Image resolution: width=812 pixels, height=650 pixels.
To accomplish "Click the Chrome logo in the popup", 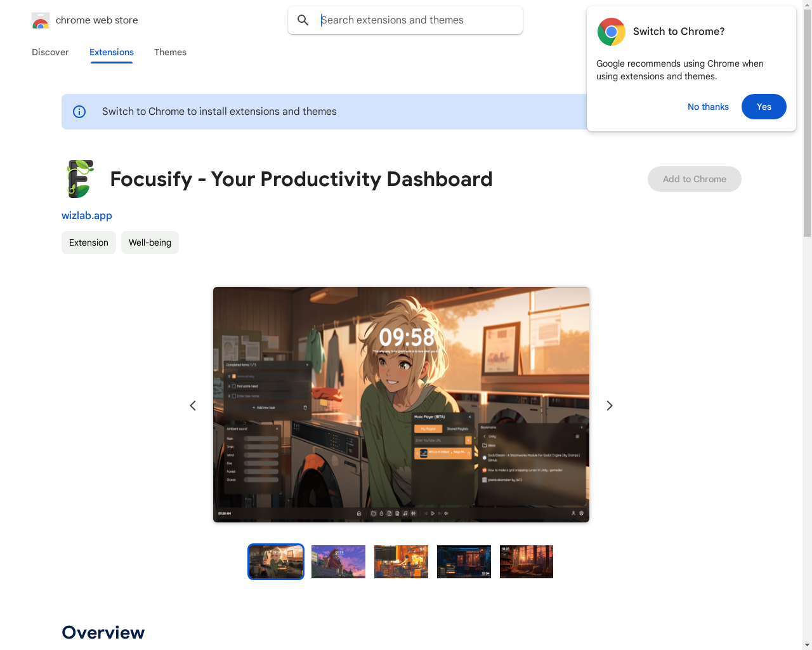I will pos(612,32).
